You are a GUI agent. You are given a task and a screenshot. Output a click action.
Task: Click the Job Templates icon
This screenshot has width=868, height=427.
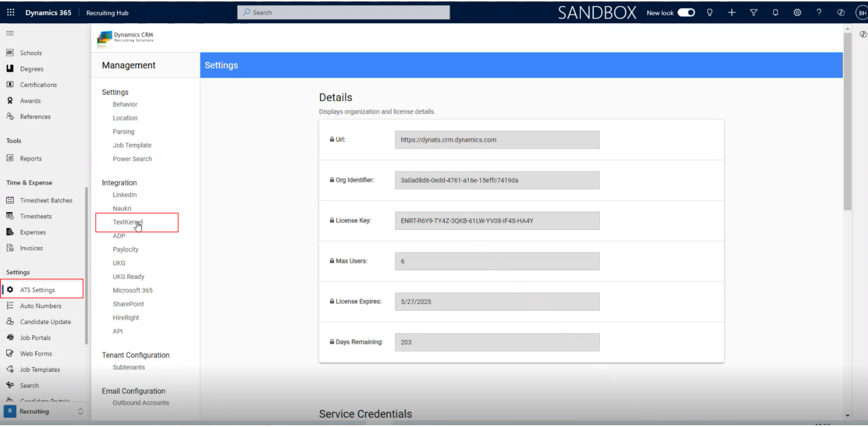click(x=10, y=370)
